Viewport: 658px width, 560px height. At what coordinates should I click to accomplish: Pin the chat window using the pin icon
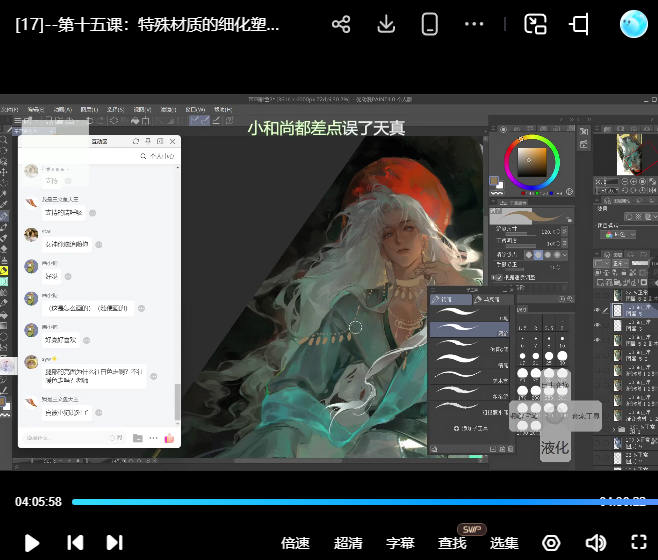148,141
